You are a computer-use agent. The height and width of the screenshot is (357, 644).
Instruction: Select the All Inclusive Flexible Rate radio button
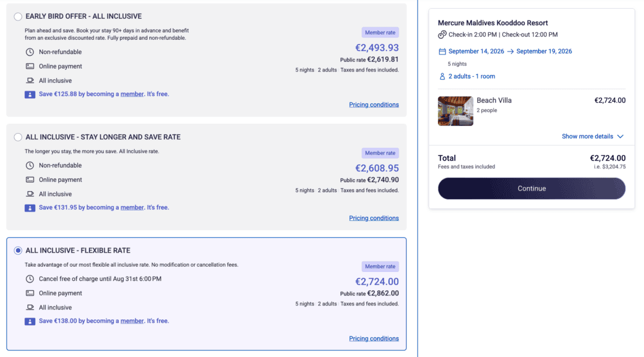click(x=18, y=250)
